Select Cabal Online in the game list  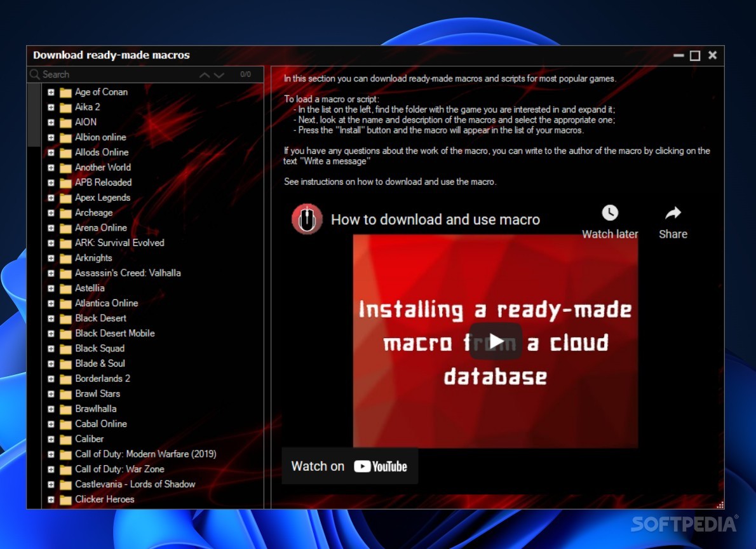(101, 424)
